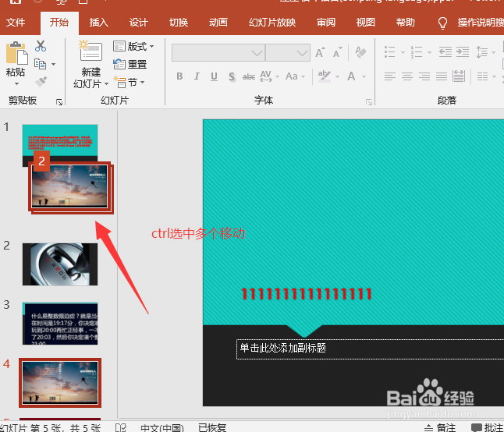Select the Format Painter brush icon

pyautogui.click(x=41, y=82)
